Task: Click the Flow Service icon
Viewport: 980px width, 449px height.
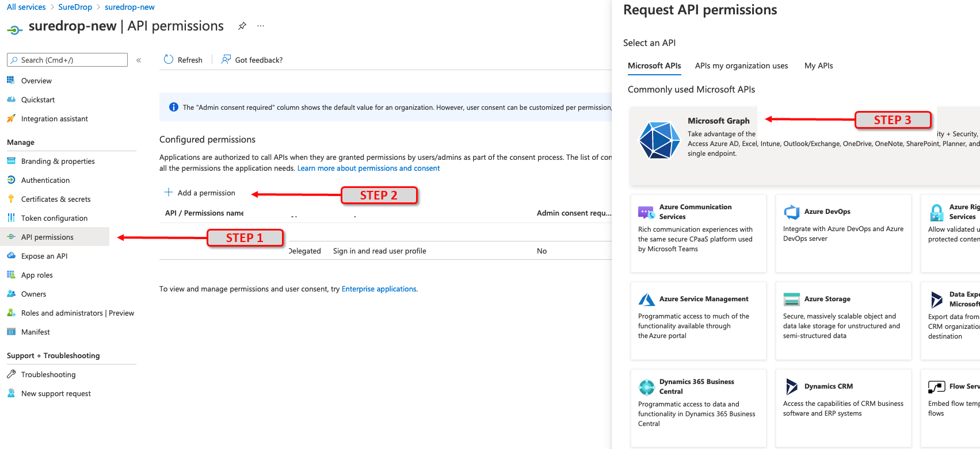Action: click(x=937, y=387)
